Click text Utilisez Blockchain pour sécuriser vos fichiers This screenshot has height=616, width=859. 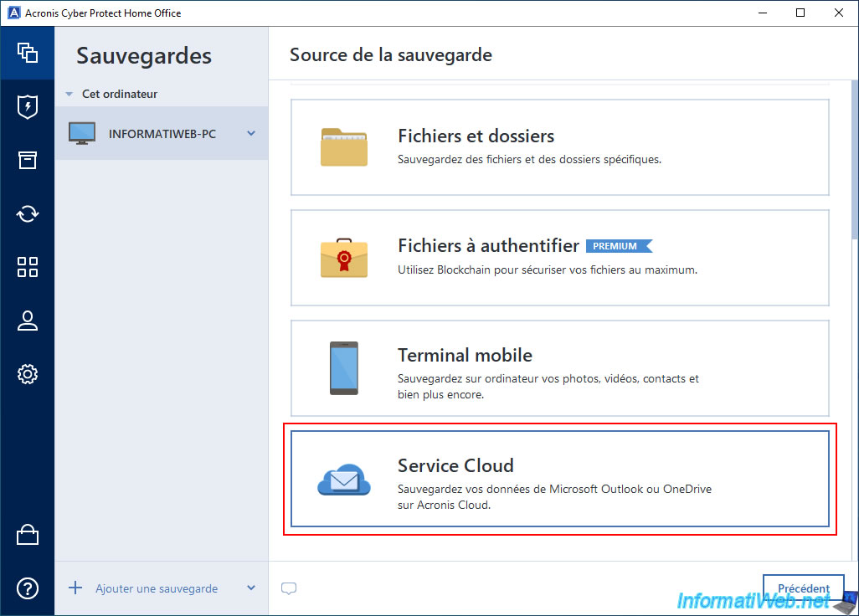[x=548, y=270]
